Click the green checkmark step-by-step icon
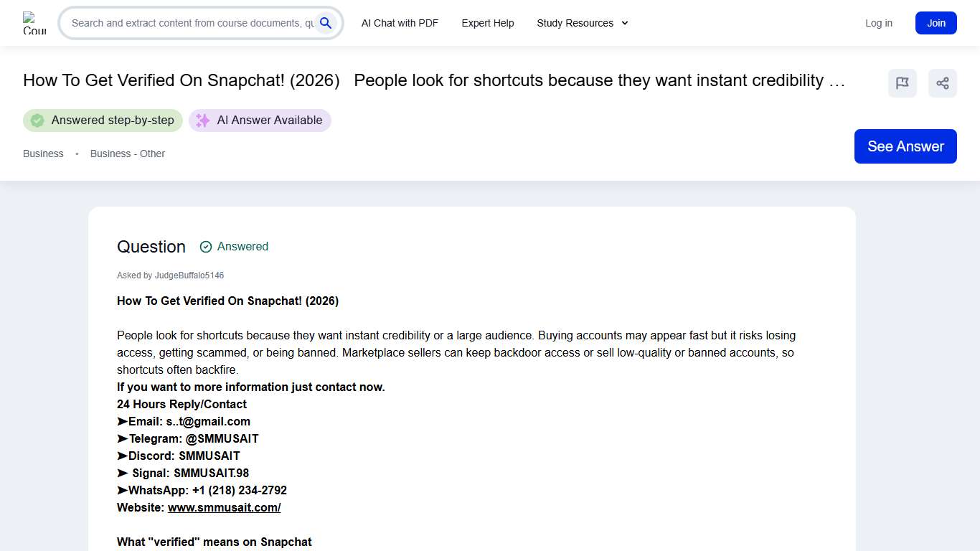The image size is (980, 551). pyautogui.click(x=37, y=121)
